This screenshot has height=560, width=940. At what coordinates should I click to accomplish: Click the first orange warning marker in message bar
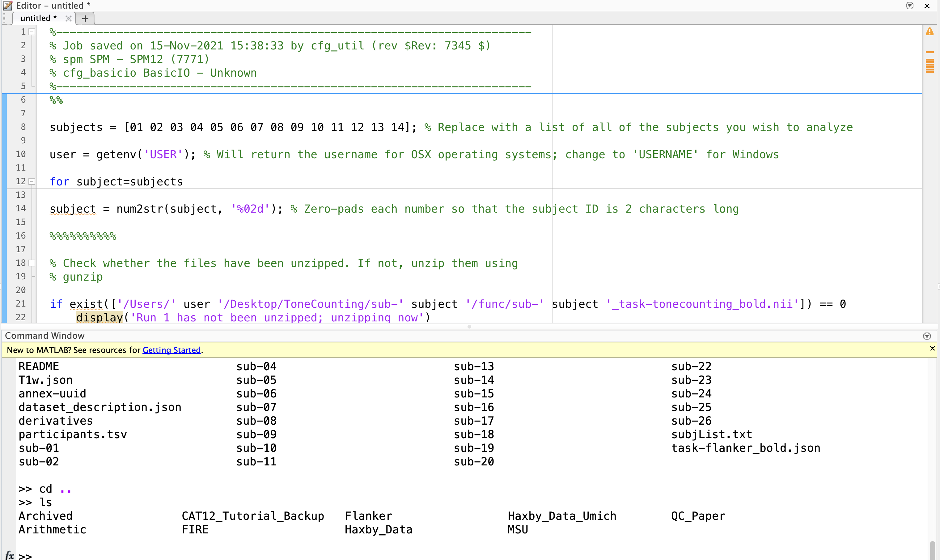(x=929, y=52)
